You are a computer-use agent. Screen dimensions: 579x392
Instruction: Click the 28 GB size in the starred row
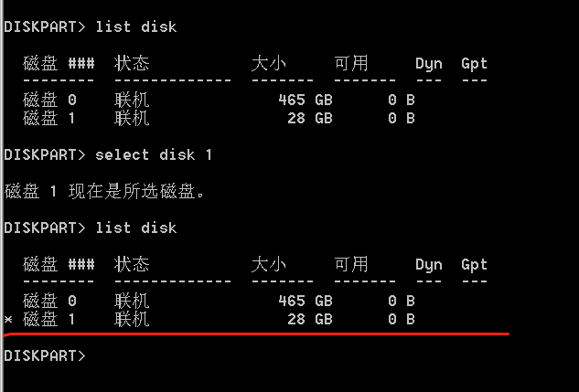click(x=310, y=319)
